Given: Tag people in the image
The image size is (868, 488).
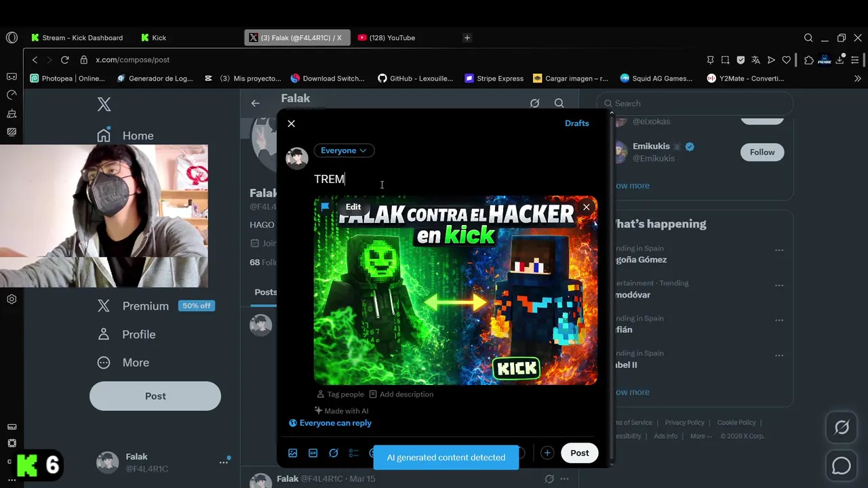Looking at the screenshot, I should coord(340,394).
